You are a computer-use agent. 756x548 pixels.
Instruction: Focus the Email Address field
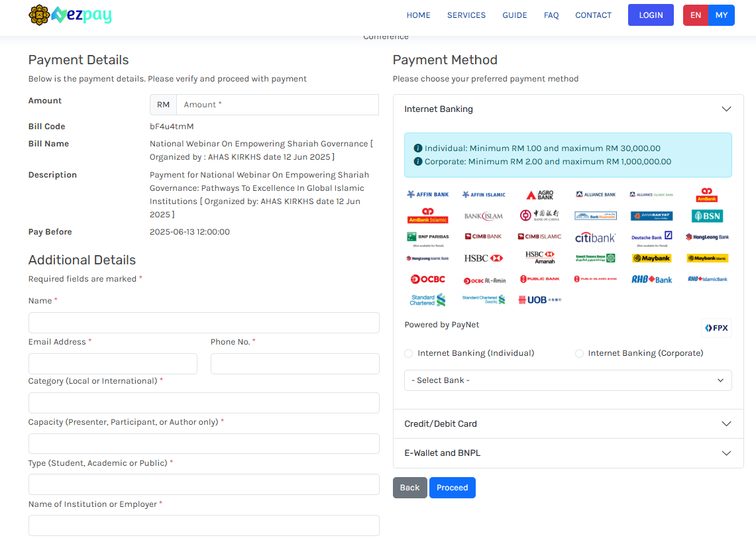113,364
